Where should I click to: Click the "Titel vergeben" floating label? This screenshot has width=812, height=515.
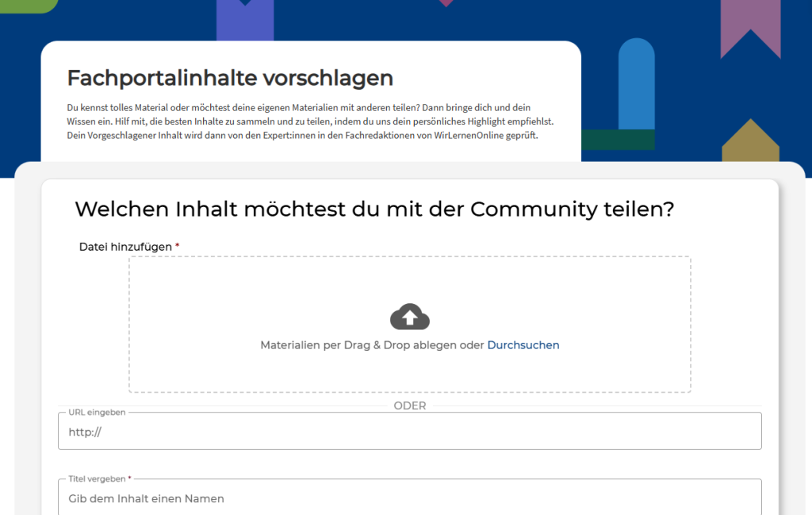pos(97,479)
